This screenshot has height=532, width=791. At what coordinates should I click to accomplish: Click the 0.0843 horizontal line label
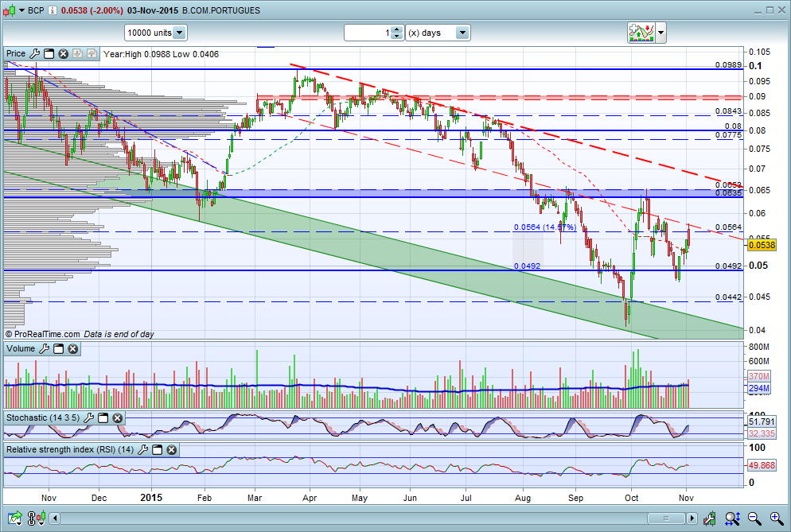pyautogui.click(x=728, y=111)
